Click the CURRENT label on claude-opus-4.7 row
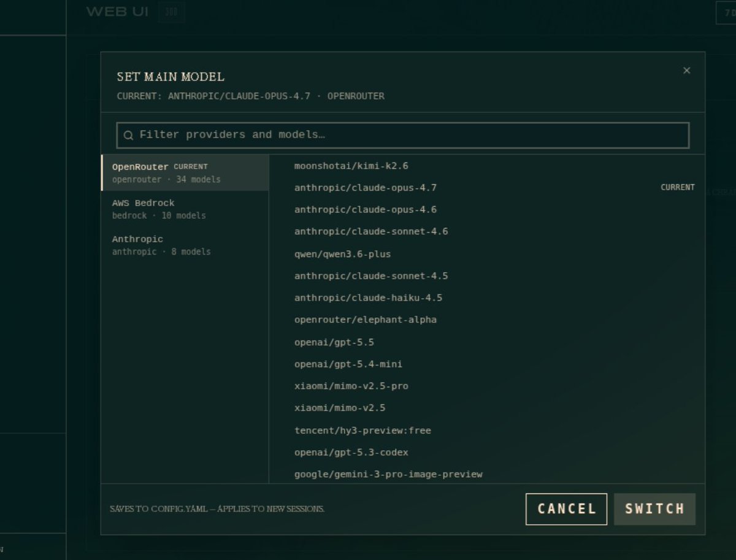The image size is (736, 560). 678,187
